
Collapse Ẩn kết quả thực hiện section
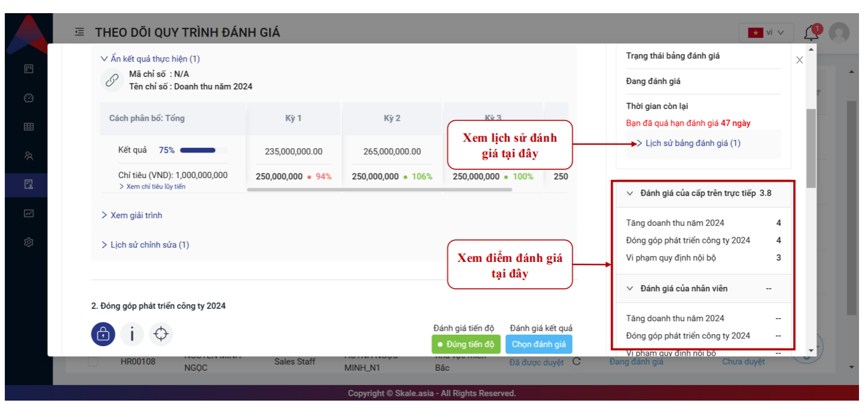(151, 59)
